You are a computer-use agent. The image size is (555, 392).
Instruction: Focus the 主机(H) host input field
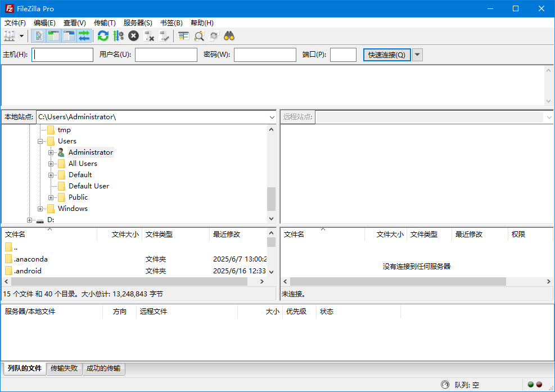(62, 55)
